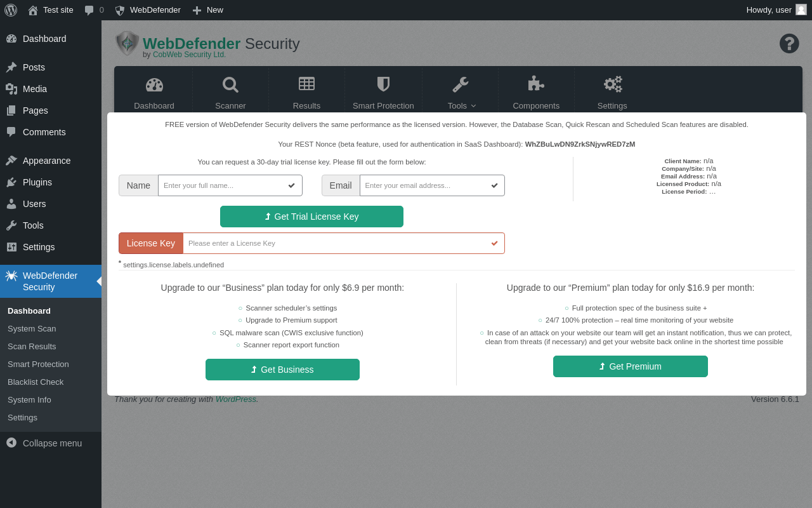Open the CobWeb Security Ltd. link
Viewport: 812px width, 508px height.
(x=189, y=55)
